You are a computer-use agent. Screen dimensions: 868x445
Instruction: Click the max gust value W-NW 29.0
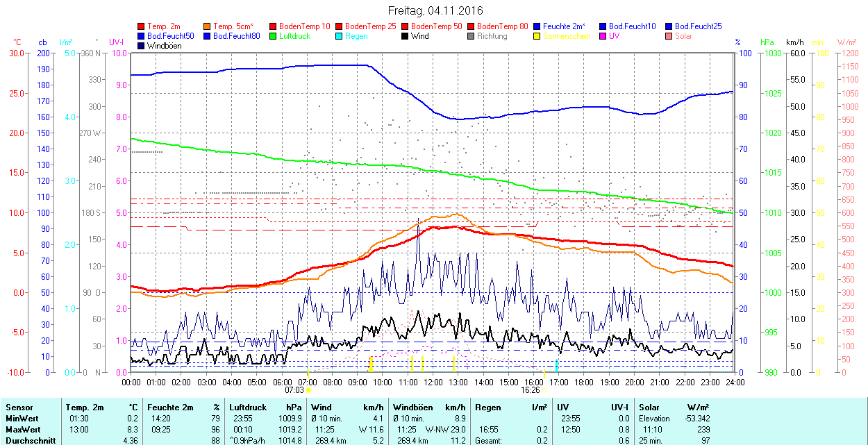click(x=446, y=430)
